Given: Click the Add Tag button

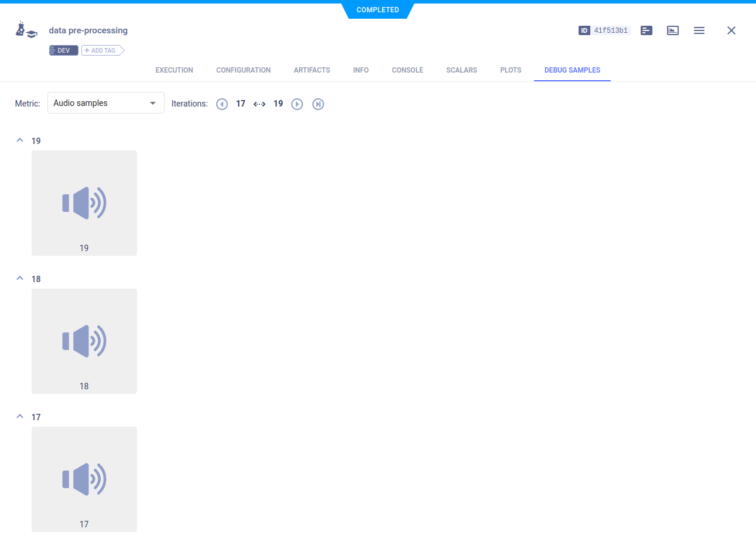Looking at the screenshot, I should 102,51.
